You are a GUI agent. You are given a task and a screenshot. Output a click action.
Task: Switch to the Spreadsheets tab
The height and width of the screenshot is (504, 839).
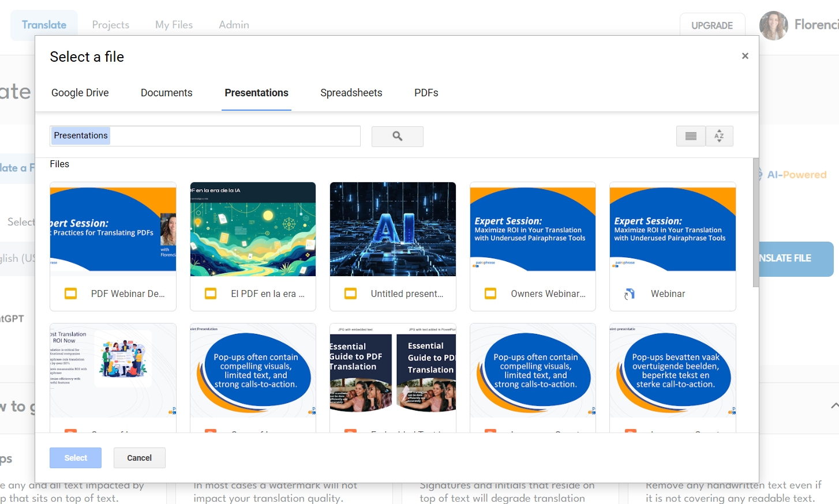click(351, 92)
